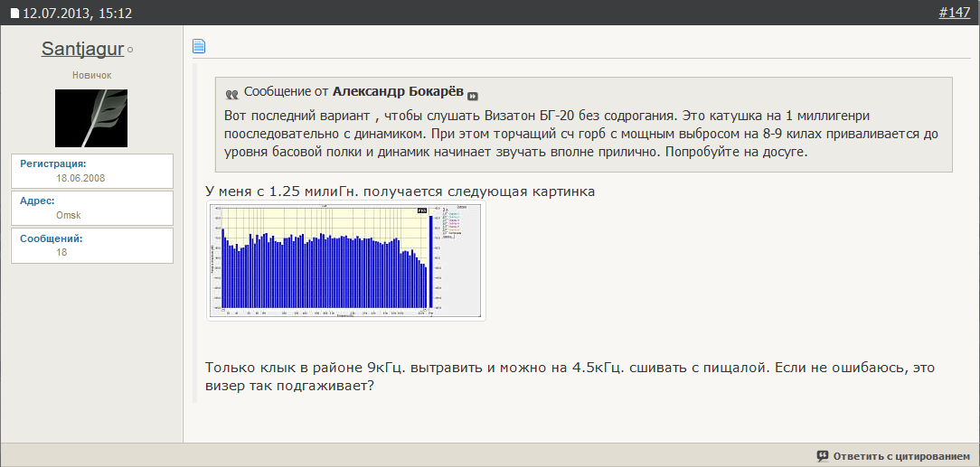Click Santjagur's feather avatar image
The height and width of the screenshot is (467, 980).
[x=91, y=118]
